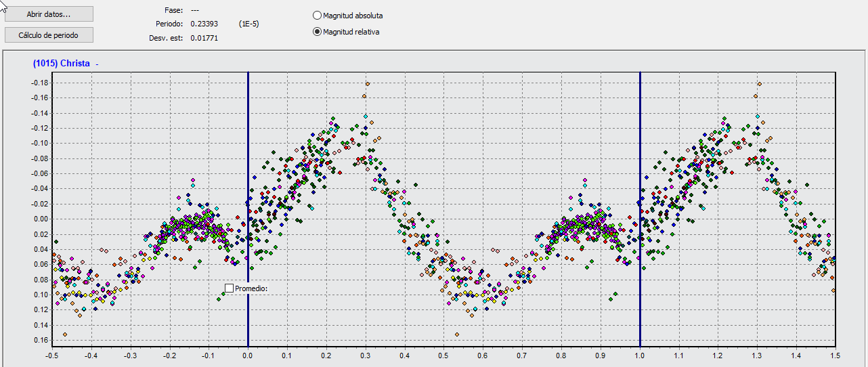Click the topmost orange data point near phase 0.3
Image resolution: width=868 pixels, height=367 pixels.
[x=367, y=84]
